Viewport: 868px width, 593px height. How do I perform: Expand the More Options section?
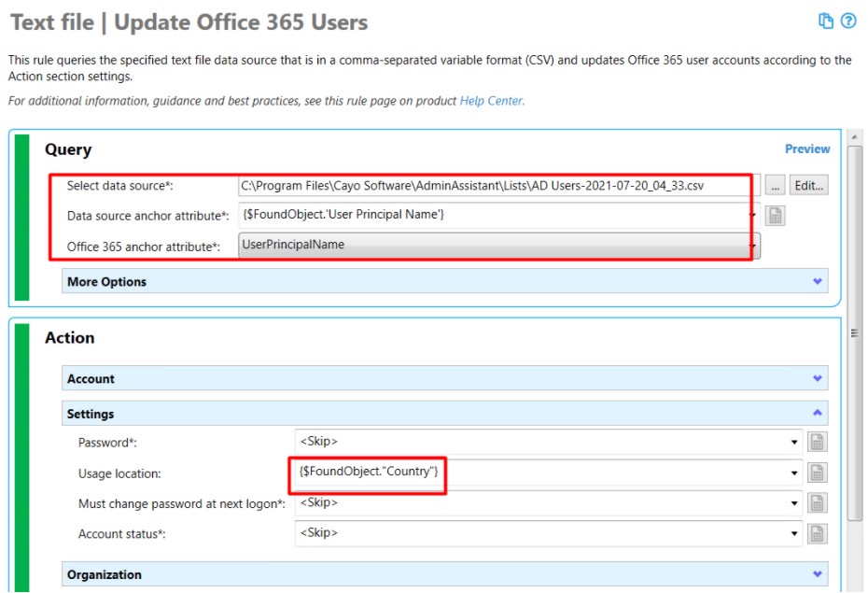coord(444,281)
